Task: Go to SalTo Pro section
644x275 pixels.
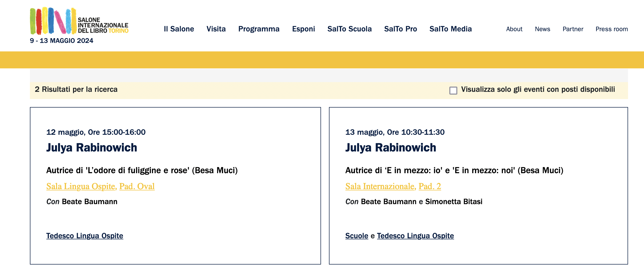Action: pos(401,29)
